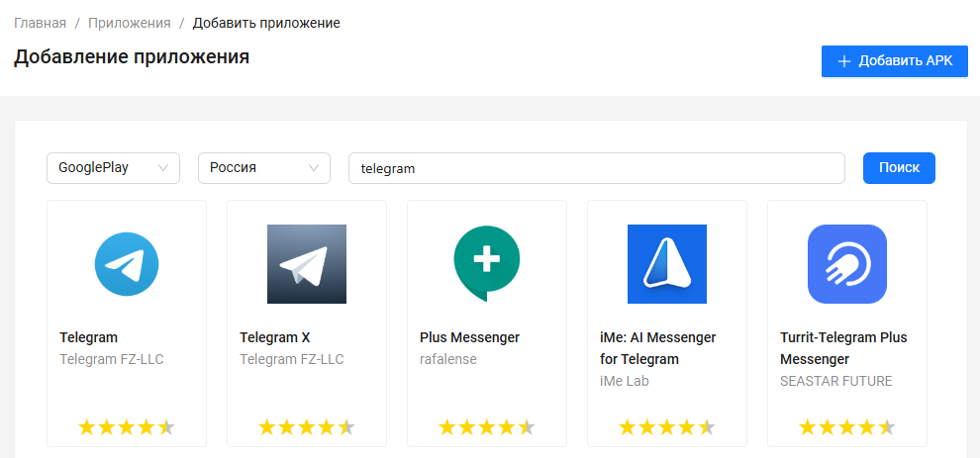
Task: Open Приложения breadcrumb link
Action: click(x=130, y=23)
